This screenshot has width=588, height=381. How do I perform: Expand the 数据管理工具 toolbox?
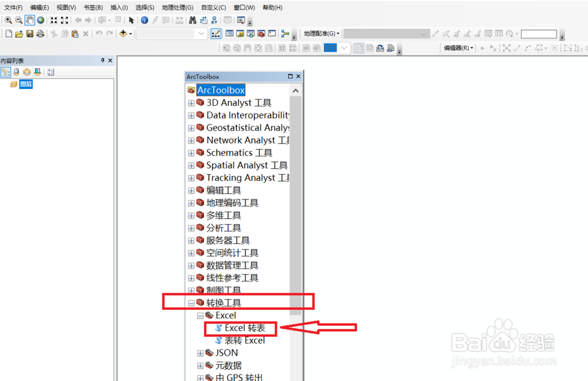tap(191, 266)
